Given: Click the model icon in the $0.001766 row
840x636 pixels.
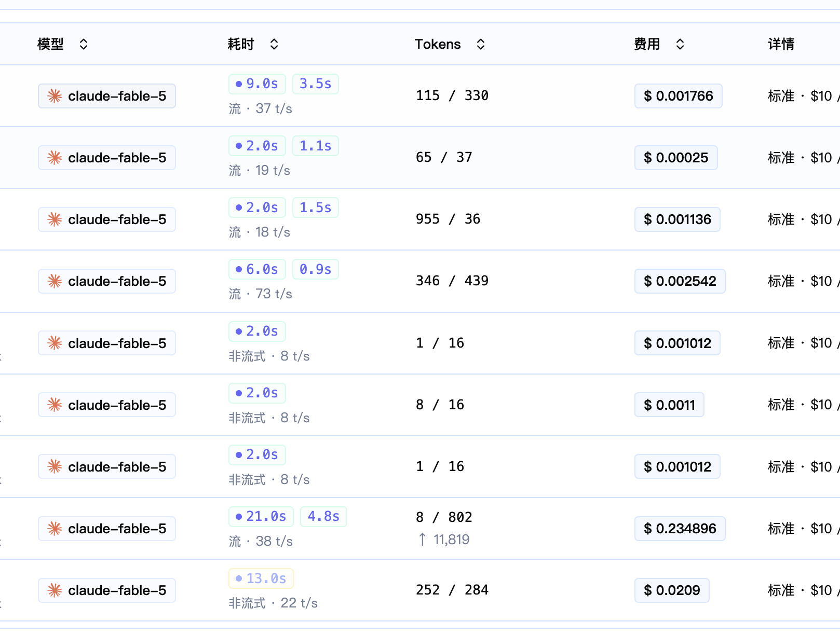Looking at the screenshot, I should [55, 96].
